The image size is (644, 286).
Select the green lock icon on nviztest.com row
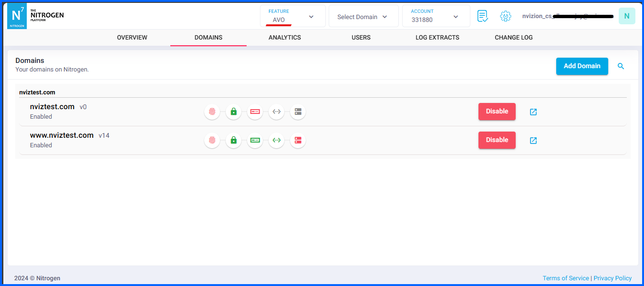coord(233,112)
